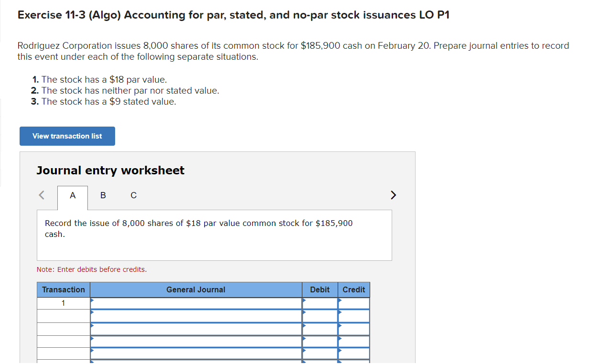This screenshot has width=609, height=364.
Task: Click the Credit column header
Action: click(x=354, y=290)
